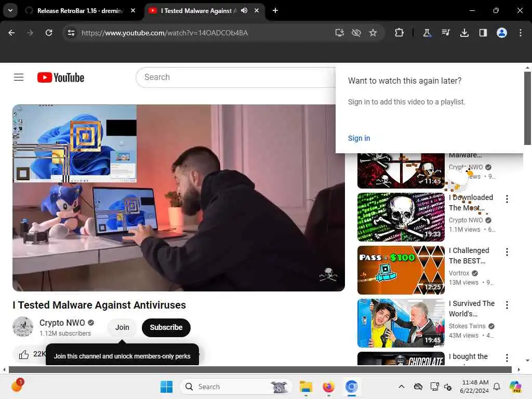532x399 pixels.
Task: Open the clock showing 11:48 AM
Action: click(475, 387)
